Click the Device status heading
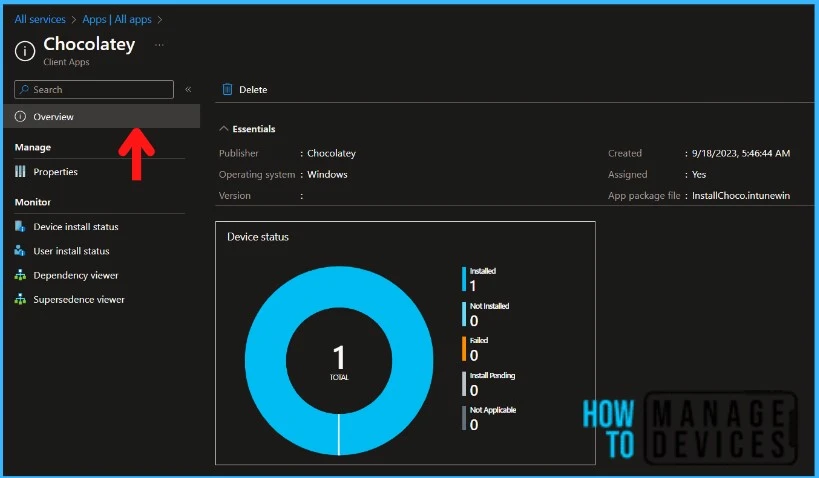819x478 pixels. click(258, 237)
